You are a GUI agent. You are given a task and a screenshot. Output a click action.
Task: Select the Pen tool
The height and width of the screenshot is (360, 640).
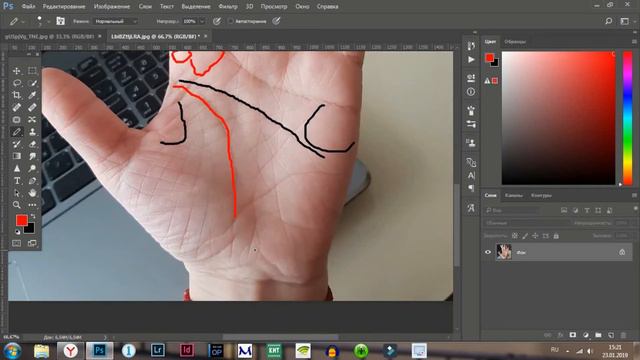32,181
